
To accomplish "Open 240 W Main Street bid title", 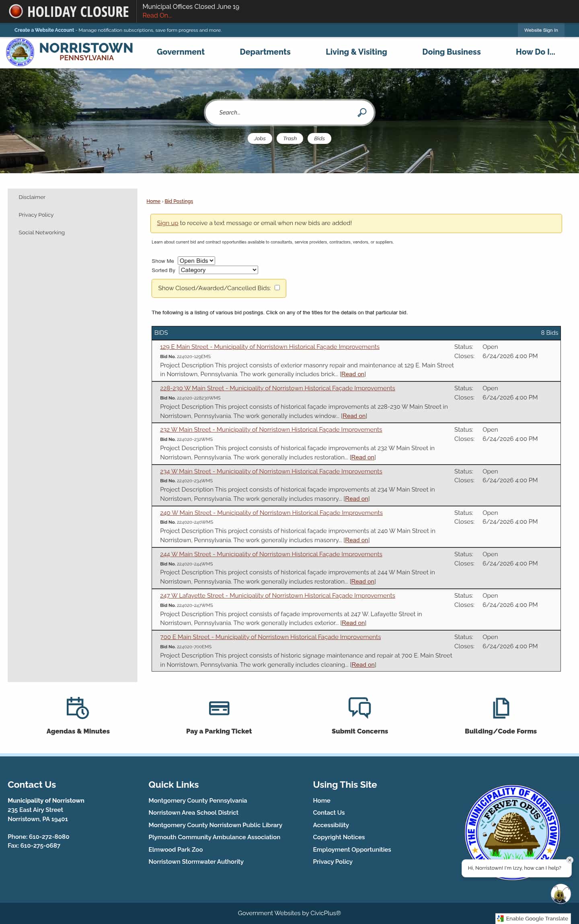I will tap(271, 513).
